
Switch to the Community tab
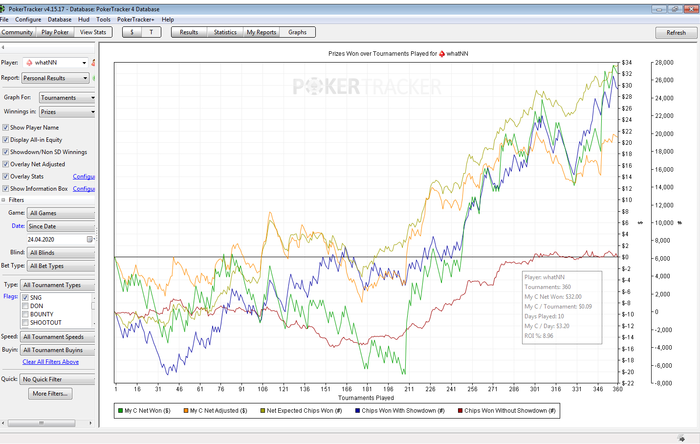17,32
